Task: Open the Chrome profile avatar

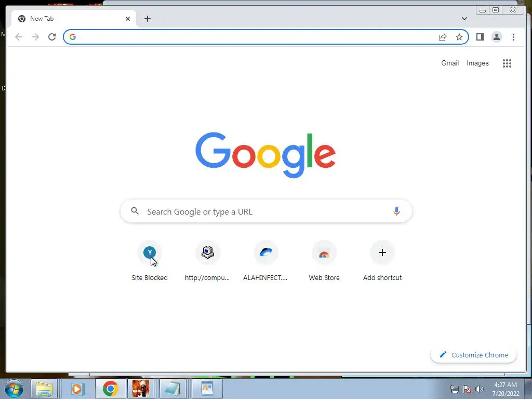Action: coord(496,37)
